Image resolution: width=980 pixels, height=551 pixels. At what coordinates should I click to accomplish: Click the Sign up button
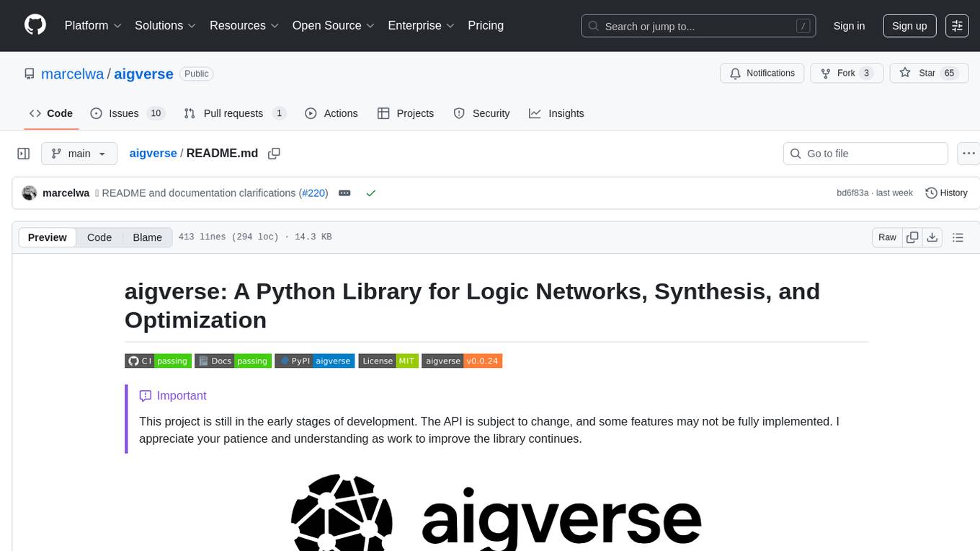(909, 25)
